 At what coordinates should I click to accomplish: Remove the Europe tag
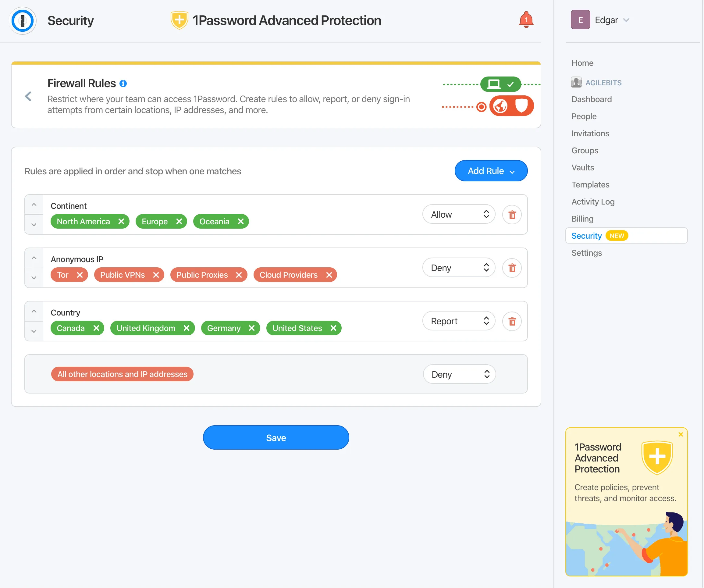(179, 221)
